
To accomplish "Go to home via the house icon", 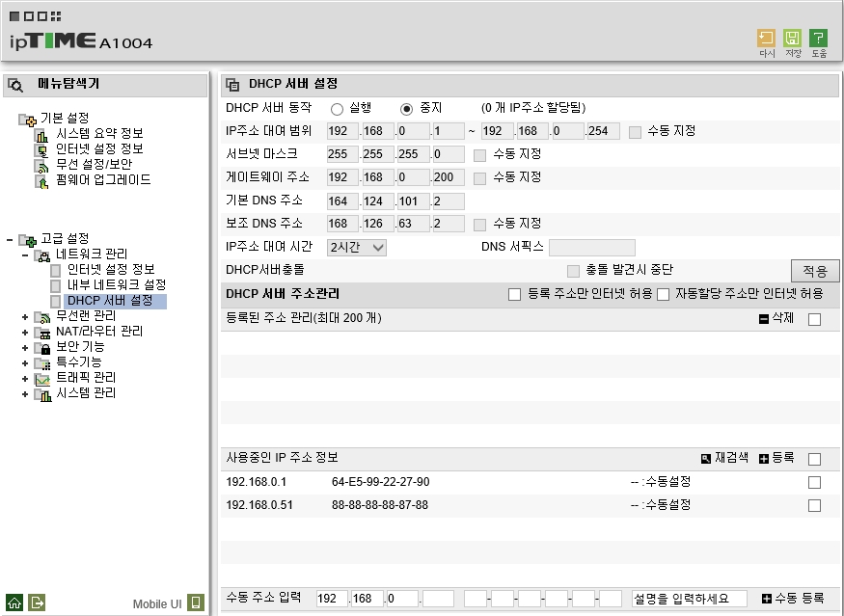I will 14,603.
